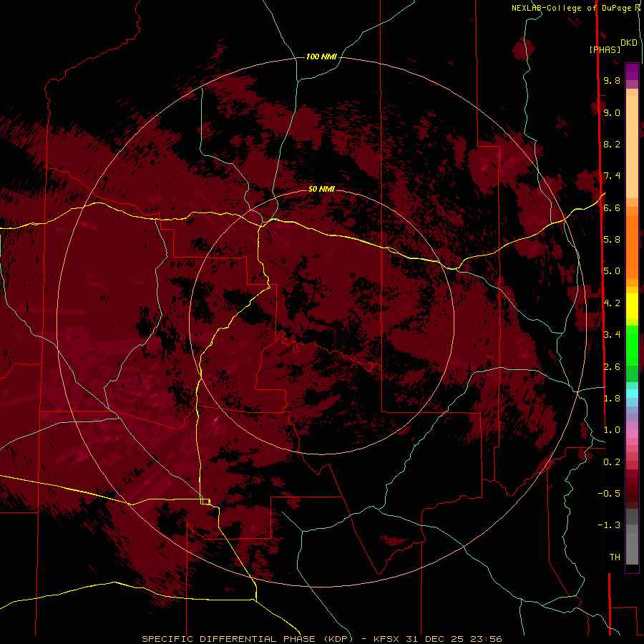
Task: Click the DKD label above the color bar
Action: (629, 43)
